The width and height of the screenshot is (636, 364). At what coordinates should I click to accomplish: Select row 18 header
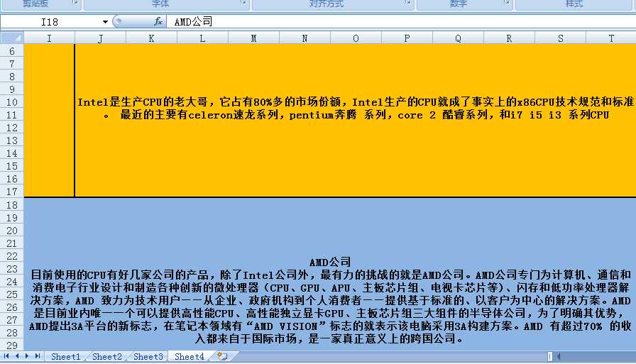[12, 204]
